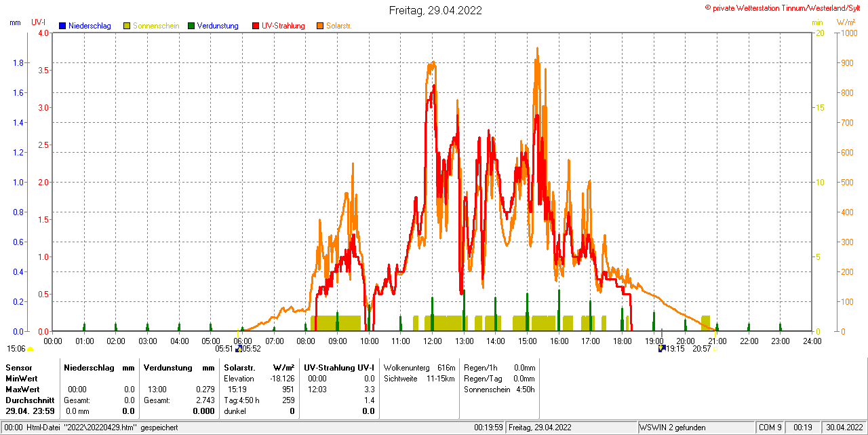The height and width of the screenshot is (435, 868).
Task: Click the Verdunstung maximum value 0.279
Action: 205,390
